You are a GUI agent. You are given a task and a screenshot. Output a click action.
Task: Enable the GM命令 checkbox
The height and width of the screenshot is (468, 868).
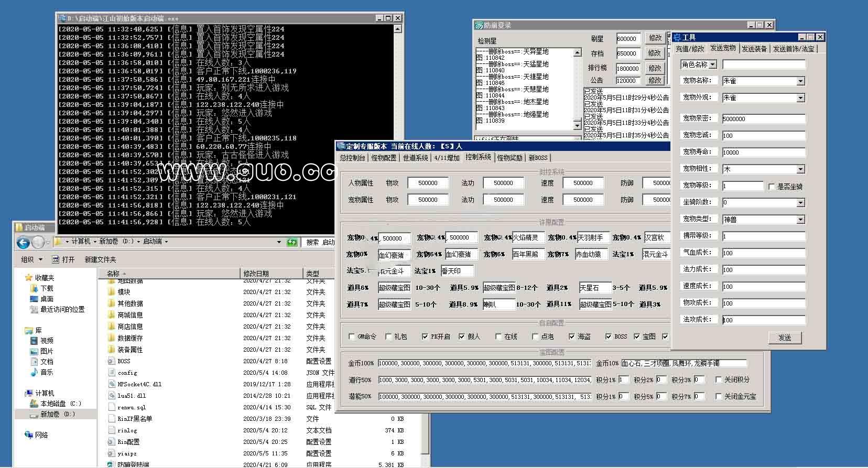[x=352, y=336]
